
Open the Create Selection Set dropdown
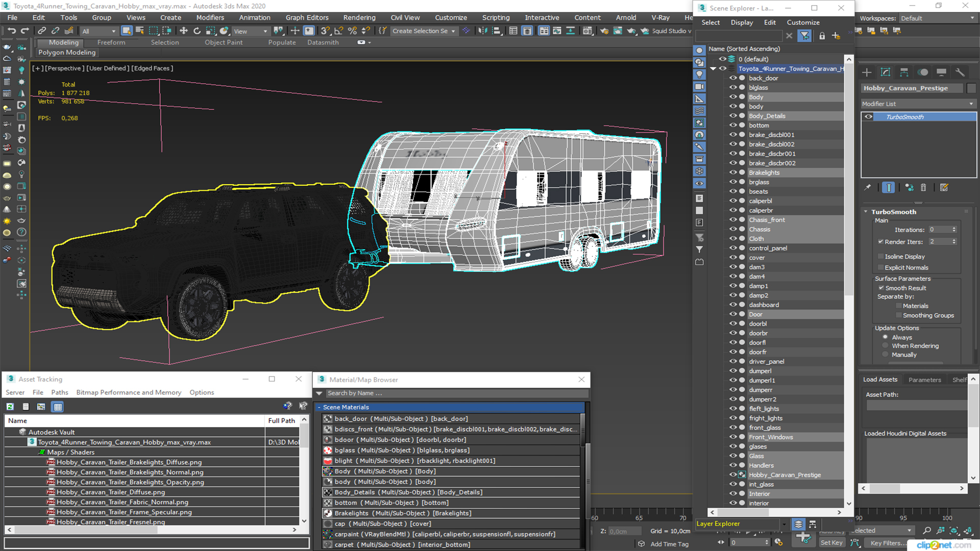click(424, 31)
